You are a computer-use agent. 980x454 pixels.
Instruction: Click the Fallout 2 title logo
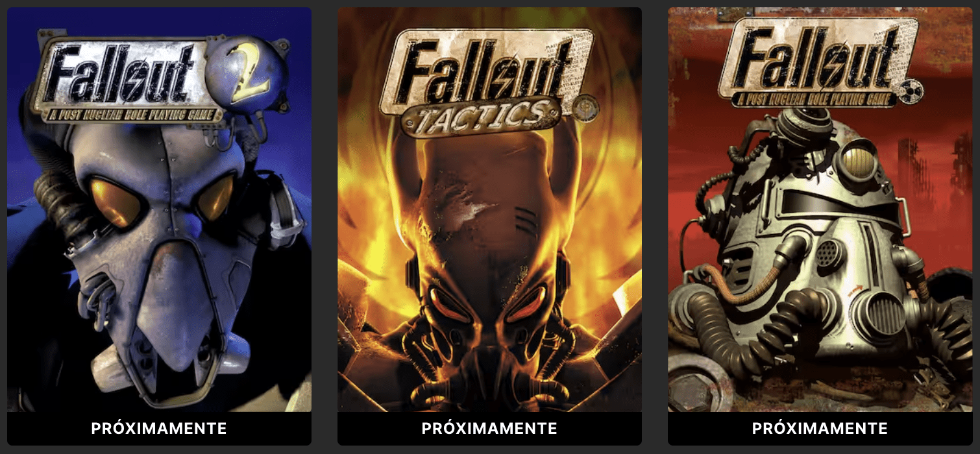click(159, 78)
